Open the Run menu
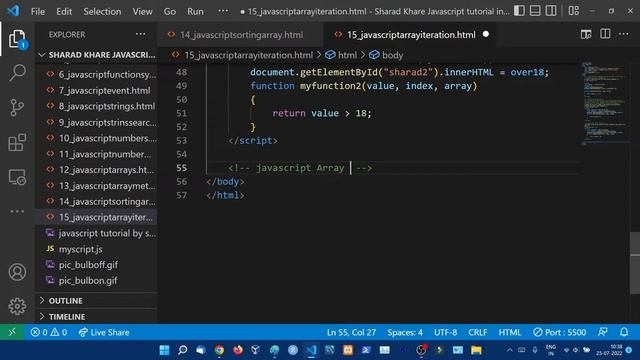 click(x=195, y=11)
